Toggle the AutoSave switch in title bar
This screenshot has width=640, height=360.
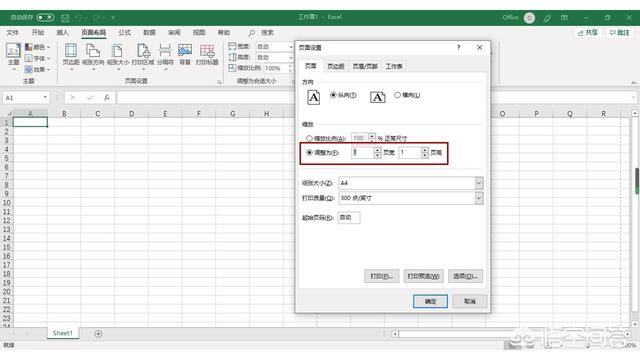point(45,18)
